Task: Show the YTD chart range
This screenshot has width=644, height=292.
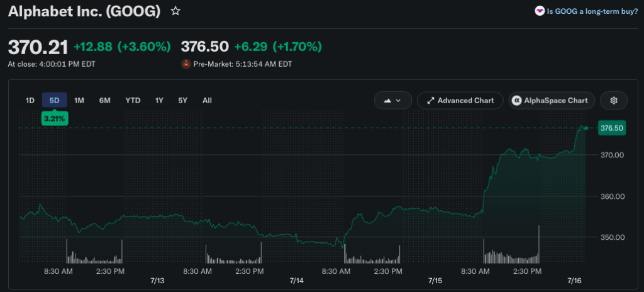Action: (133, 100)
